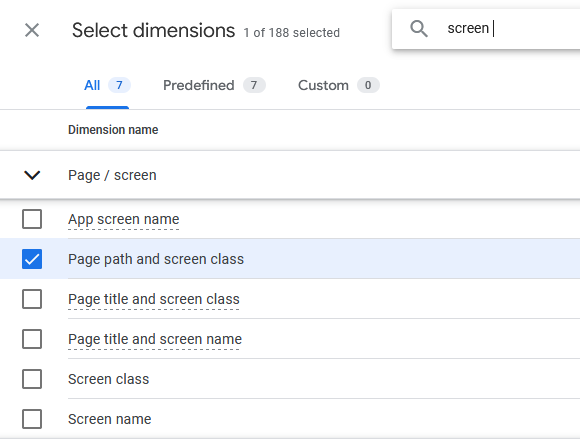
Task: Uncheck Page path and screen class
Action: [32, 259]
